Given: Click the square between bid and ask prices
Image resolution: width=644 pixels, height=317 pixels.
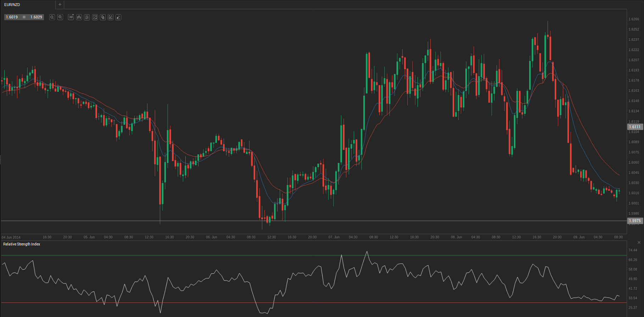Looking at the screenshot, I should coord(24,17).
